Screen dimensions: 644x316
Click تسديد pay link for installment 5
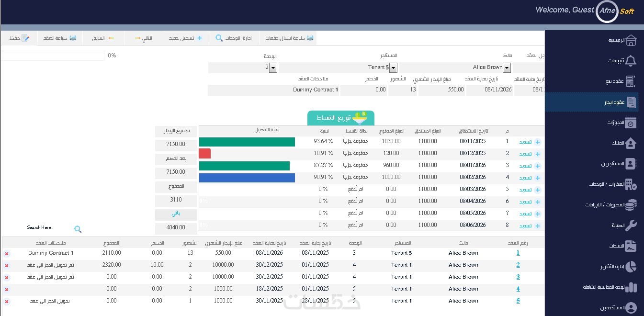526,190
